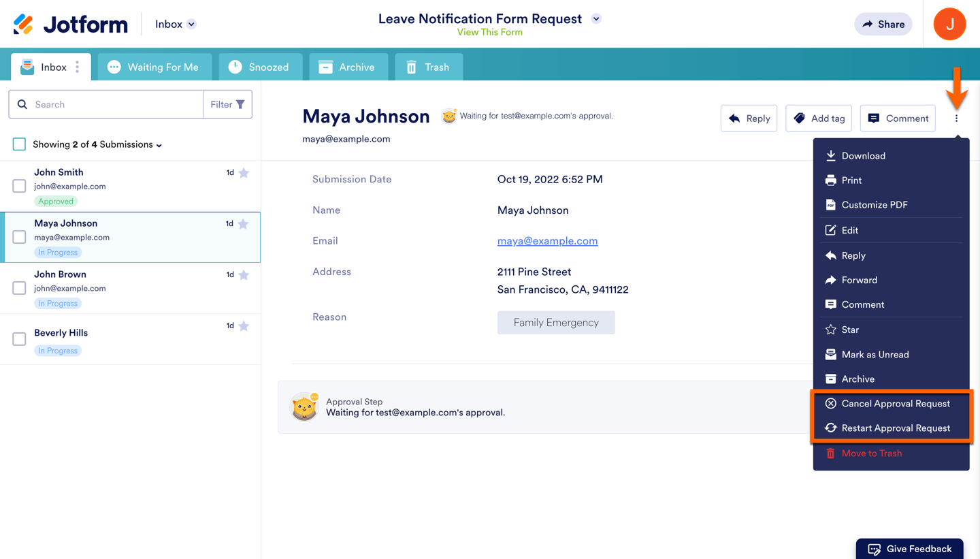
Task: Choose Cancel Approval Request from menu
Action: (x=895, y=404)
